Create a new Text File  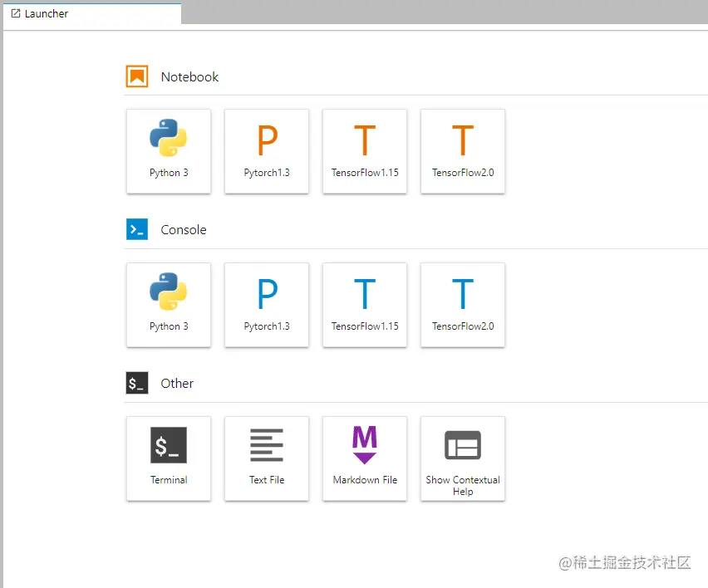click(267, 458)
